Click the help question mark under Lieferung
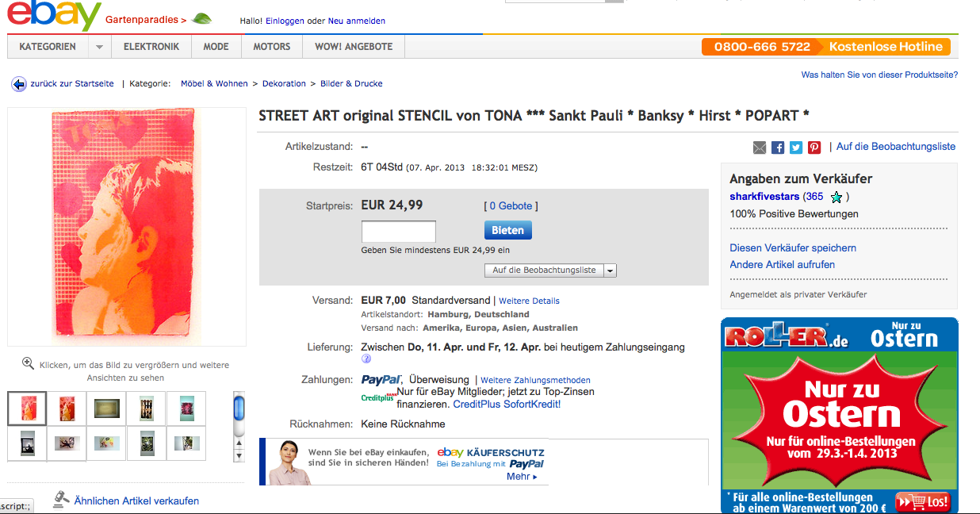The image size is (980, 514). pyautogui.click(x=366, y=359)
